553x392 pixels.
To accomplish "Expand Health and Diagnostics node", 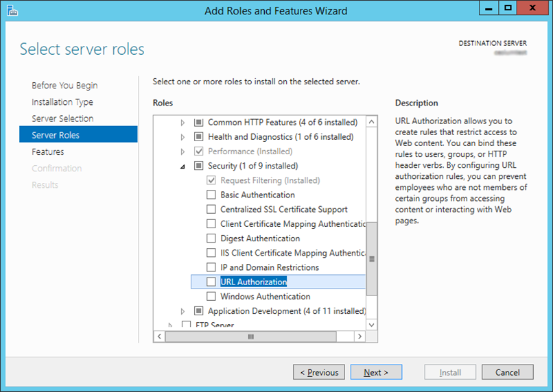I will coord(183,137).
